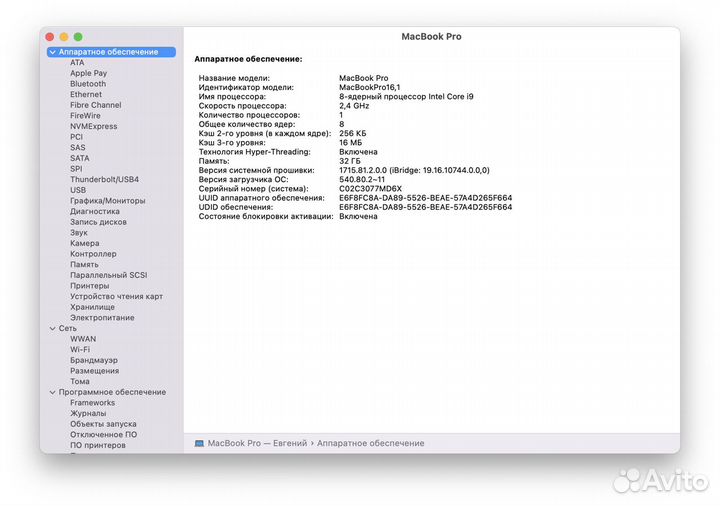Open the Хранилище entry
The height and width of the screenshot is (506, 720).
click(x=92, y=307)
